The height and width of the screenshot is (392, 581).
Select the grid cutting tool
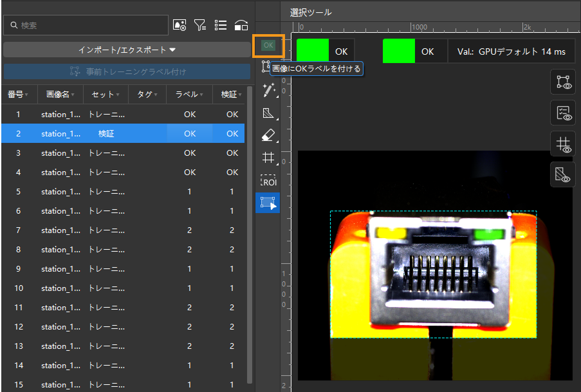pos(268,158)
